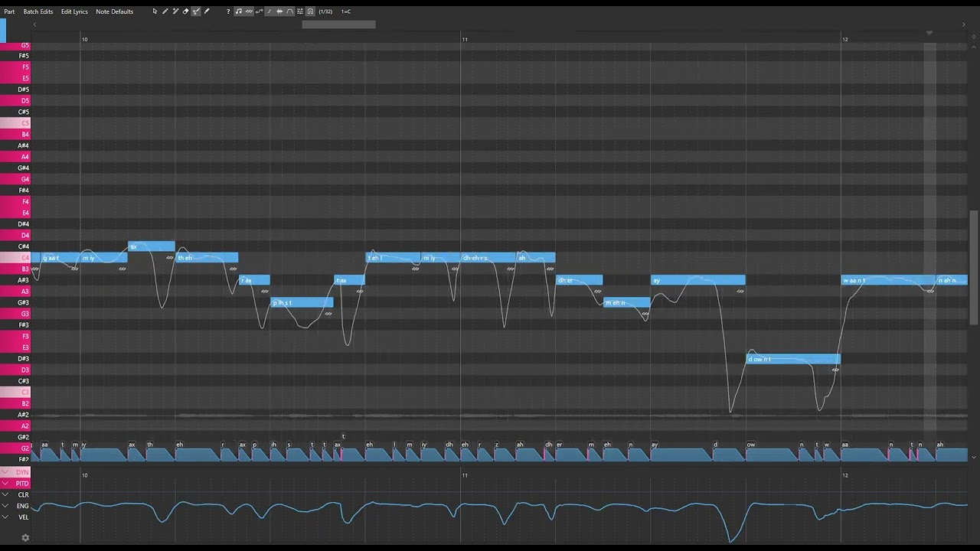
Task: Open the Batch Edits menu
Action: pos(38,11)
